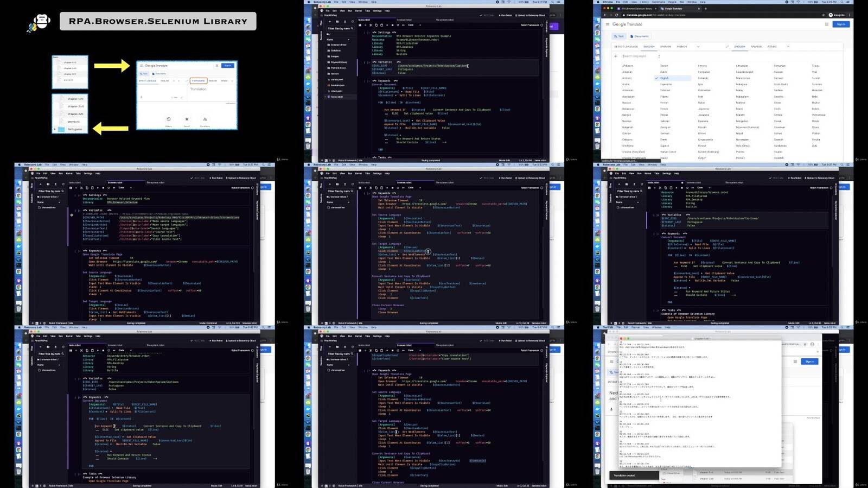Click new-folder icon above the conda.yaml file list

click(x=337, y=22)
